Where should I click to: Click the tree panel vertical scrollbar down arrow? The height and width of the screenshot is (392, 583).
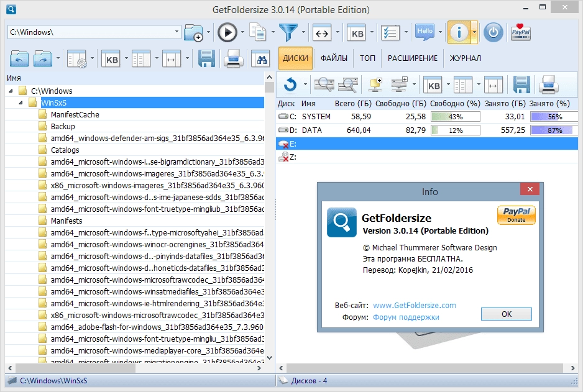tap(270, 358)
